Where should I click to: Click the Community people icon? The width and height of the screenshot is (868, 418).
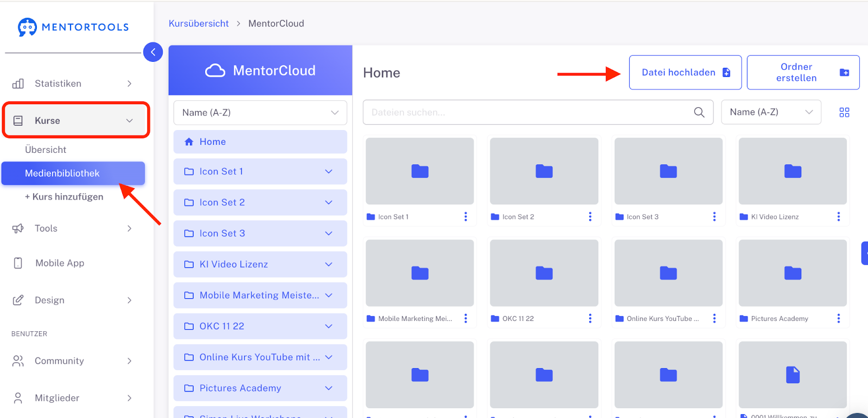click(x=18, y=361)
